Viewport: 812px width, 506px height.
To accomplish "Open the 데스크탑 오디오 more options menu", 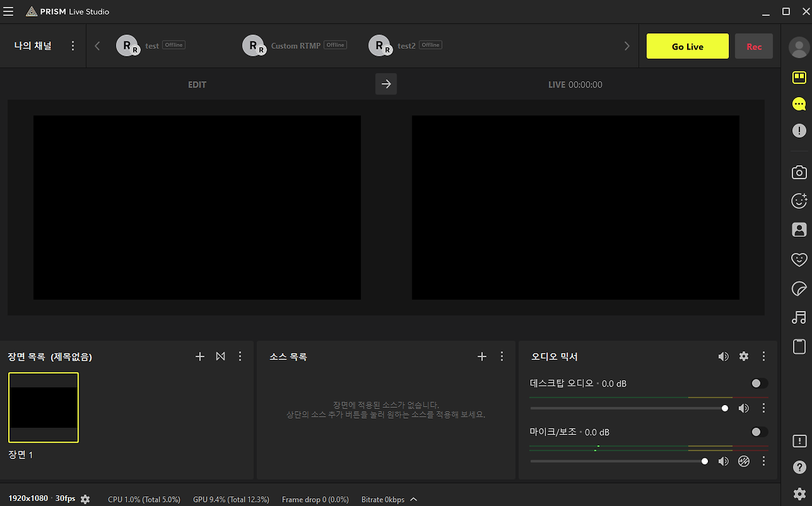I will [764, 408].
